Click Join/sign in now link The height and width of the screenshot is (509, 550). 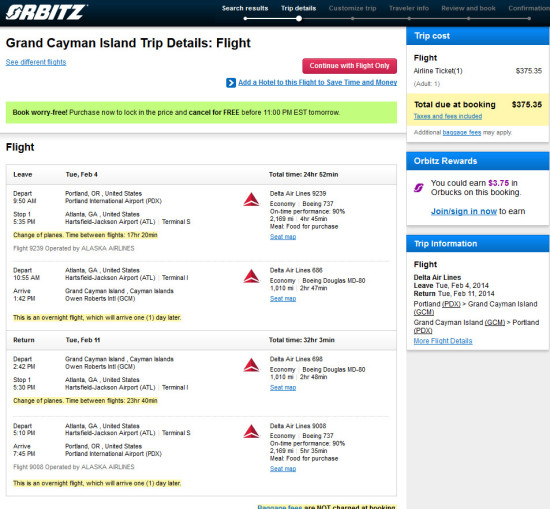(464, 212)
